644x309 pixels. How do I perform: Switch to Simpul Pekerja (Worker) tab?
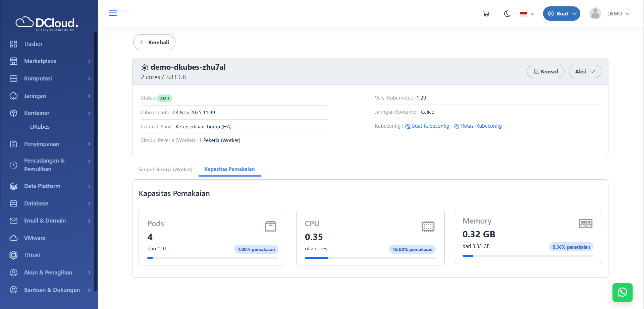point(165,170)
